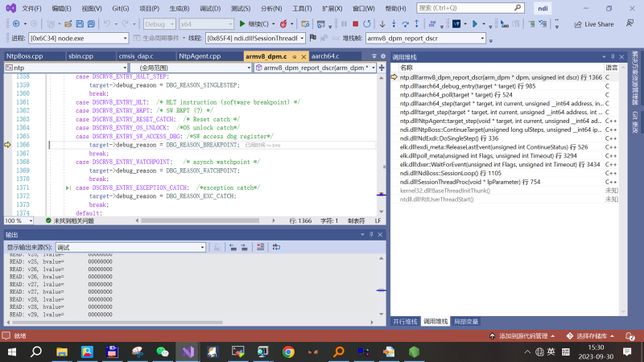Click the Live Share button
Screen dimensions: 644x362
(x=594, y=24)
